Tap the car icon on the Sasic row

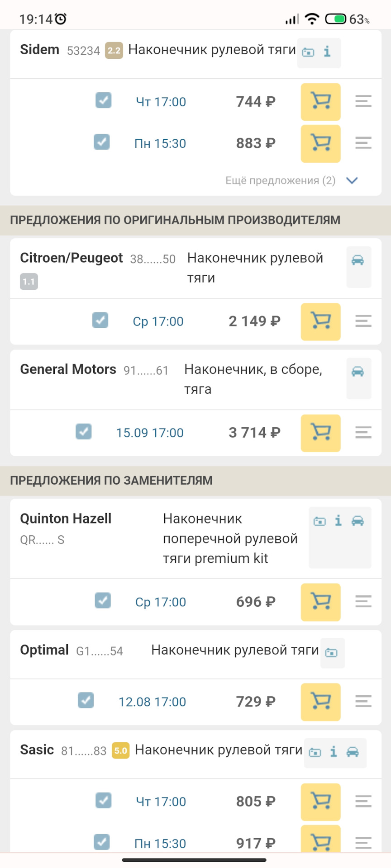tap(353, 752)
